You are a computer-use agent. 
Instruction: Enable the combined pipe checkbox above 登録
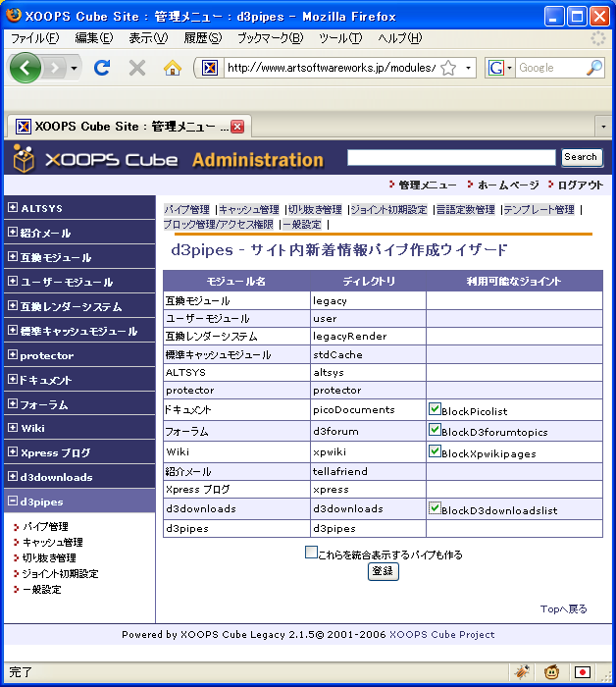pos(312,553)
